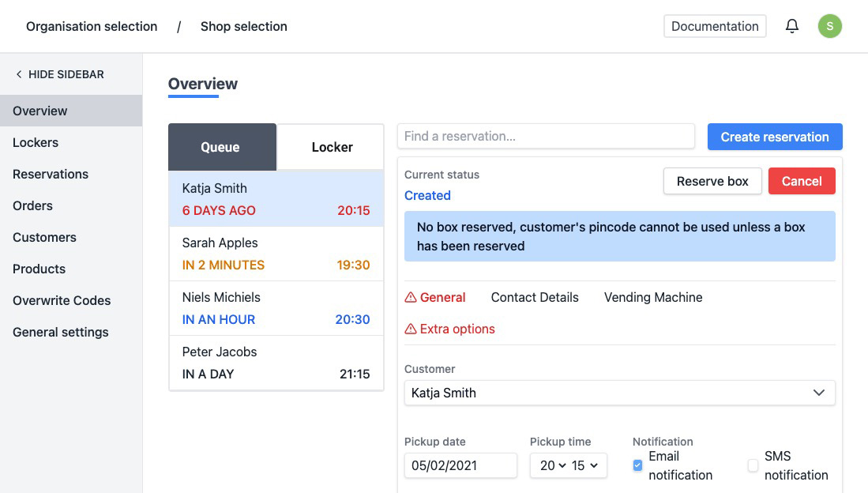Viewport: 868px width, 493px height.
Task: Enable the SMS notification checkbox
Action: point(753,466)
